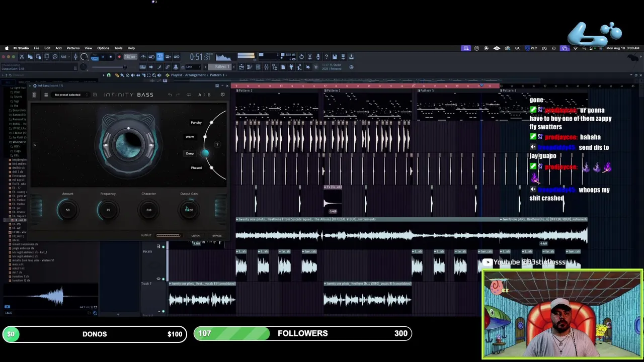Click the Vocals track label

point(147,251)
